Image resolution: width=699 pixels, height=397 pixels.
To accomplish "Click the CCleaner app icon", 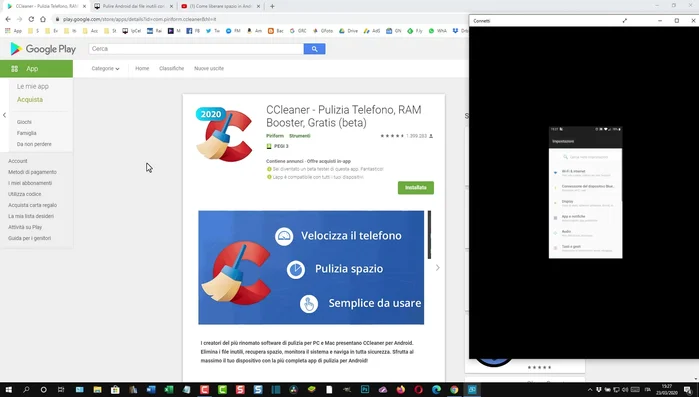I will click(225, 135).
